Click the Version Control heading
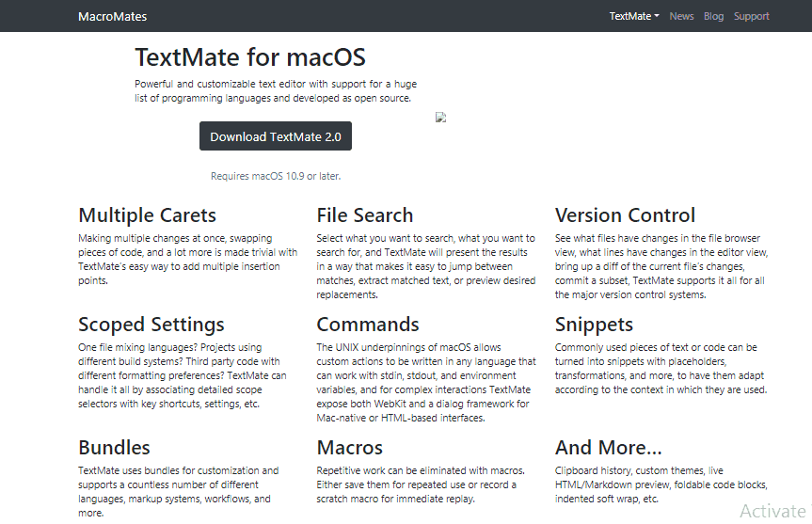 tap(625, 215)
